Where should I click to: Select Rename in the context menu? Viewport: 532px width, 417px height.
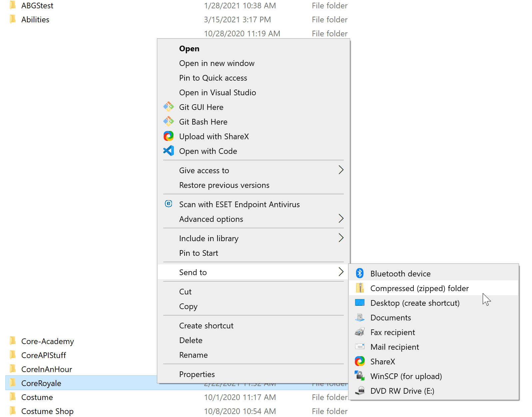pyautogui.click(x=193, y=355)
